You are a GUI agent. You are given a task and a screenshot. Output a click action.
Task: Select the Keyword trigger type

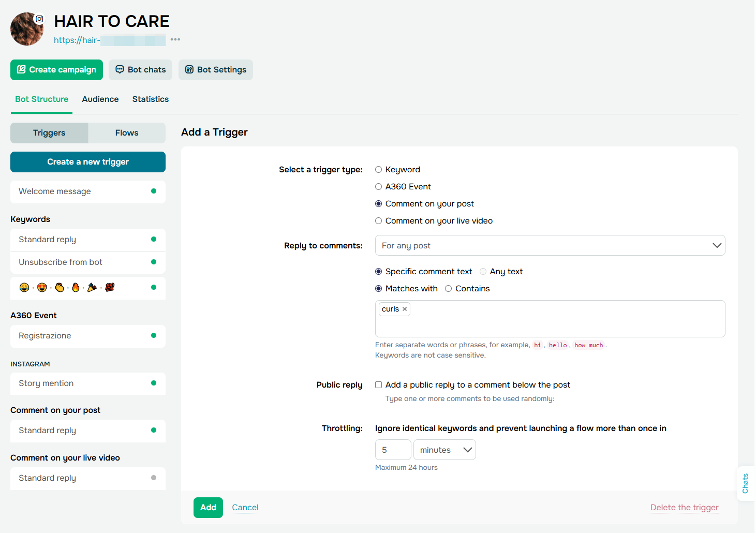(x=379, y=170)
